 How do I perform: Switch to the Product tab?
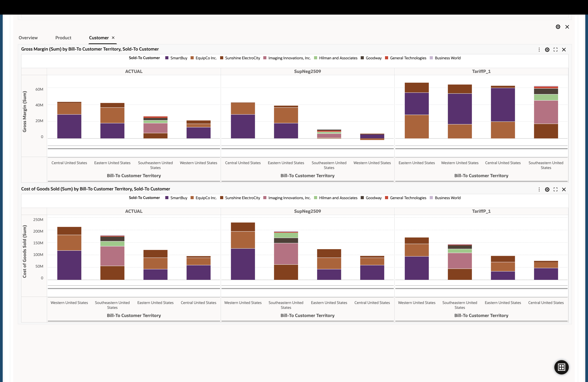(x=63, y=38)
